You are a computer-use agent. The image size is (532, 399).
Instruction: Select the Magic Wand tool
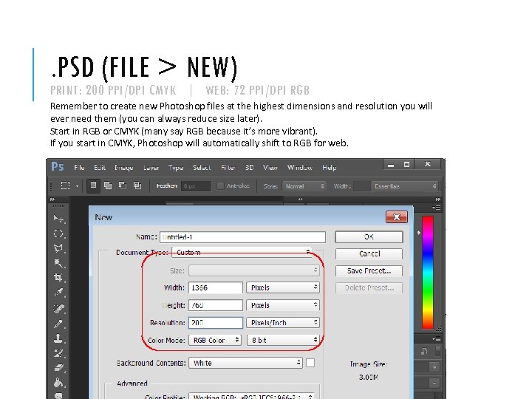[58, 263]
